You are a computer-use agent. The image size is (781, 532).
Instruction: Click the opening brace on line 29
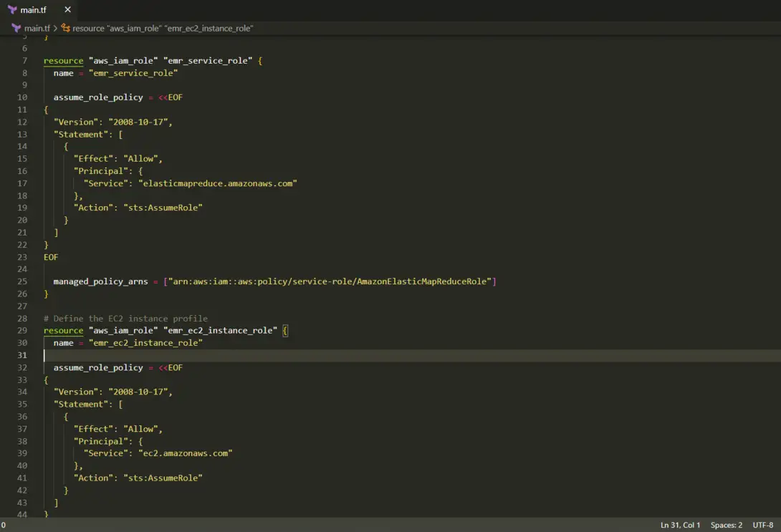(x=285, y=331)
